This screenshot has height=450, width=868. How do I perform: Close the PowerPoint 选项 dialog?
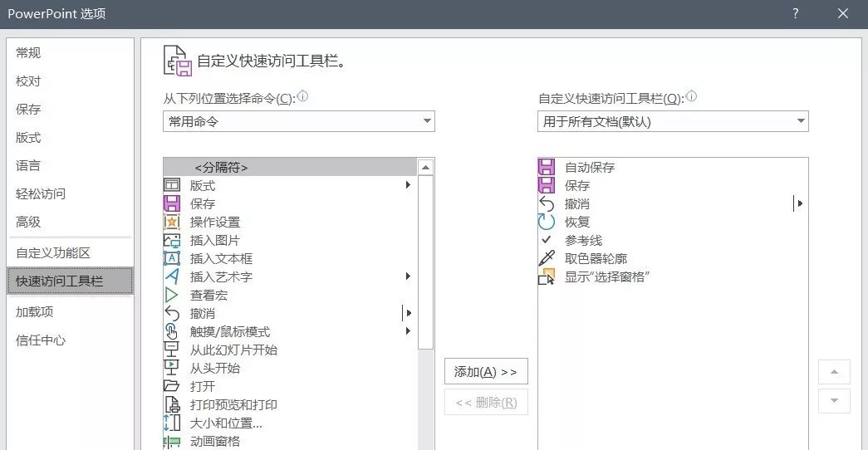coord(842,13)
